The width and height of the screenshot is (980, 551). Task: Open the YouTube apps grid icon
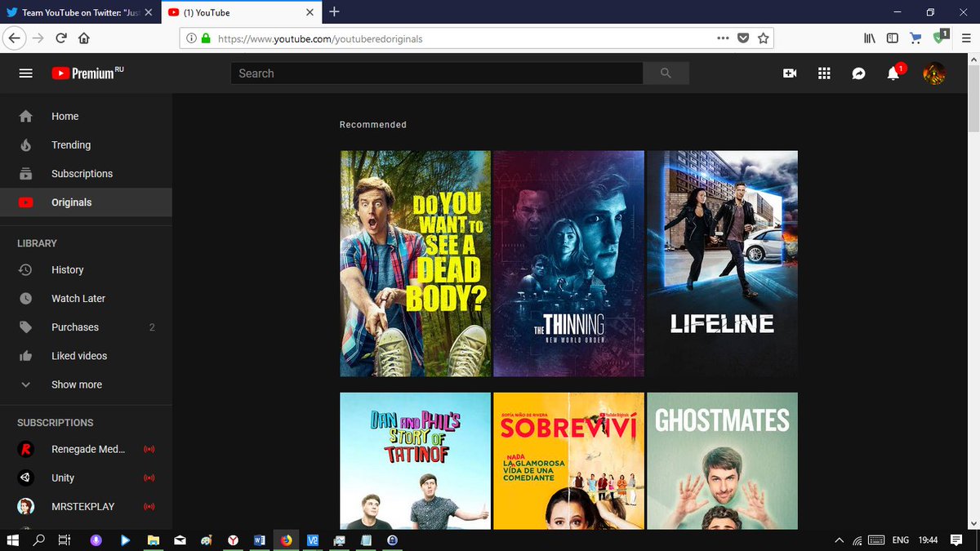pos(824,73)
